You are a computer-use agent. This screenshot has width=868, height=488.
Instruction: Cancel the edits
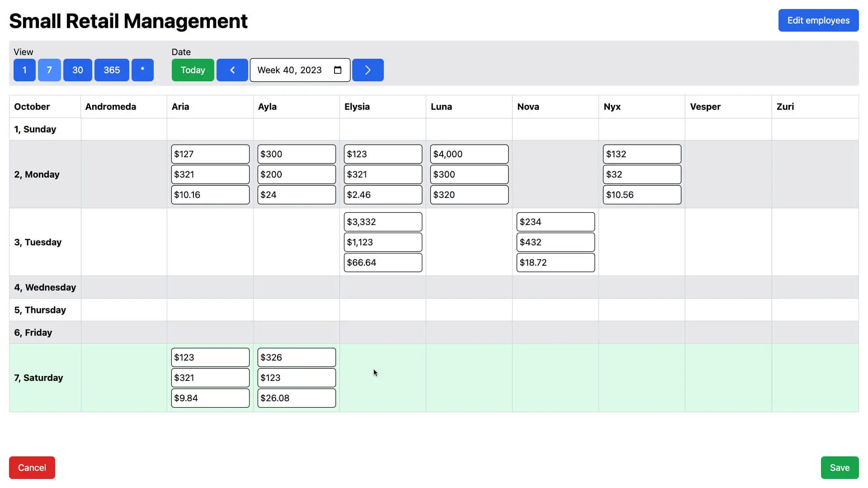(x=32, y=468)
